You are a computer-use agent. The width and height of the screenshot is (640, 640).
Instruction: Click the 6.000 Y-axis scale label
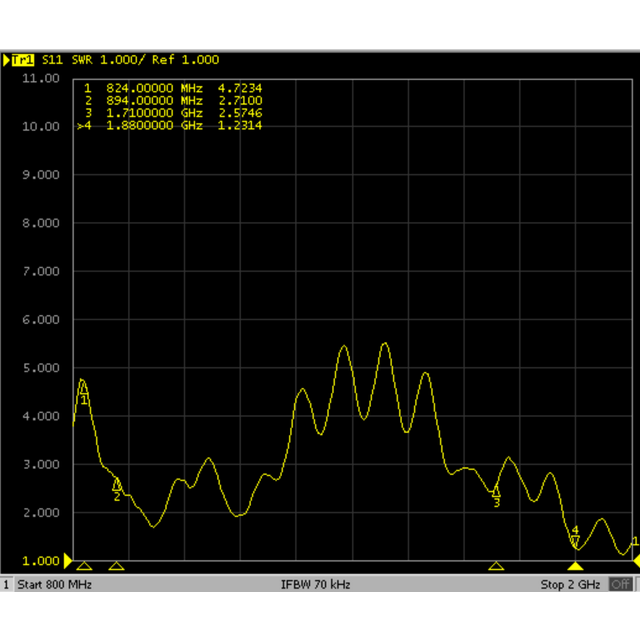[41, 320]
